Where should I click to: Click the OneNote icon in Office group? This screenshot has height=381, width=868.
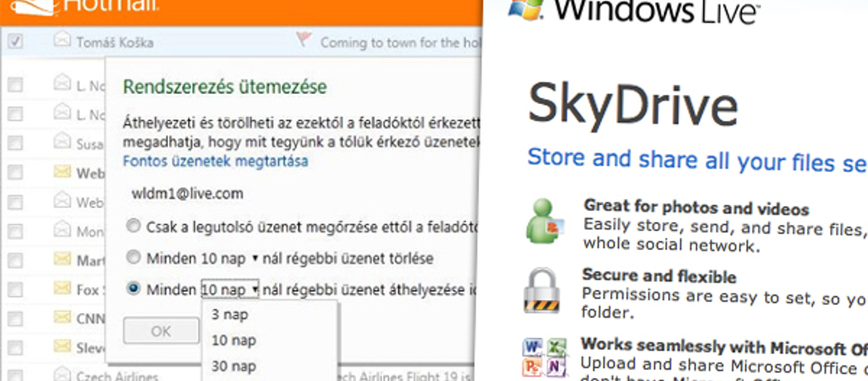556,367
